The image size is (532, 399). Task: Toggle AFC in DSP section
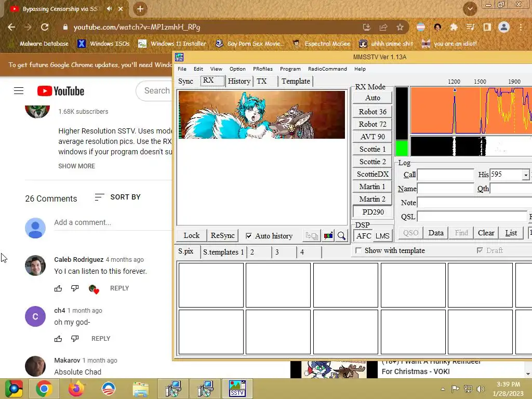point(363,236)
